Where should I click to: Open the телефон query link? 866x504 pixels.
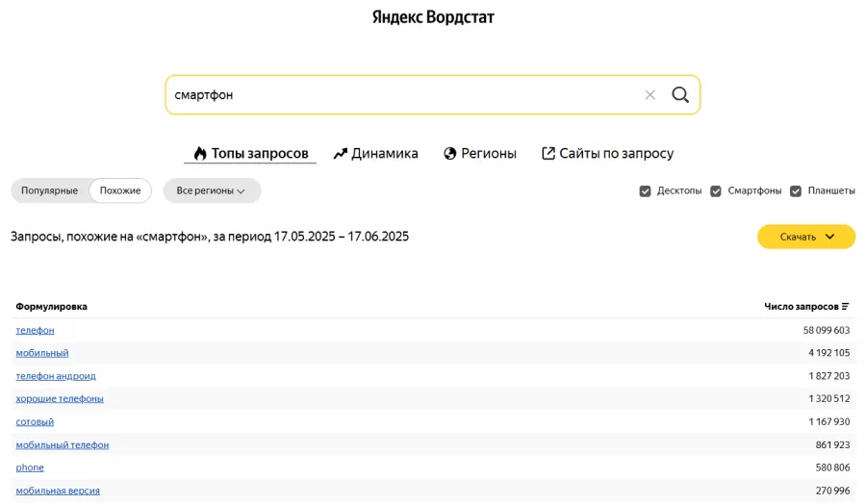pos(35,330)
